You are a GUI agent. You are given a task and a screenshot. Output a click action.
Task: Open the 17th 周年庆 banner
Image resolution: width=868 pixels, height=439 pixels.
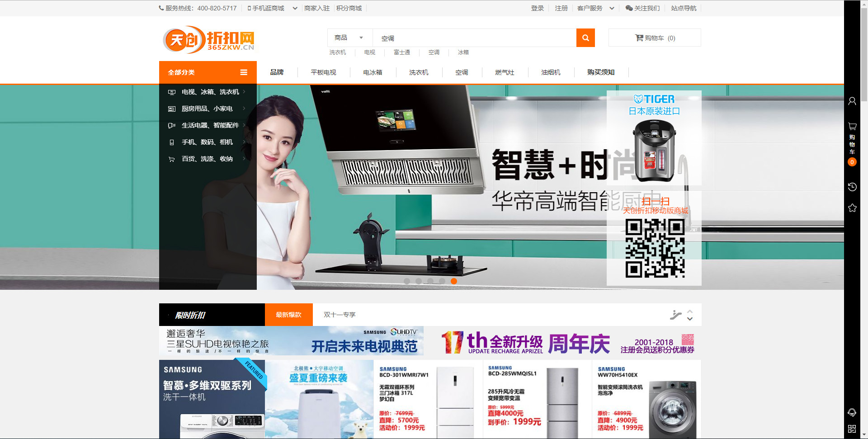[x=567, y=343]
